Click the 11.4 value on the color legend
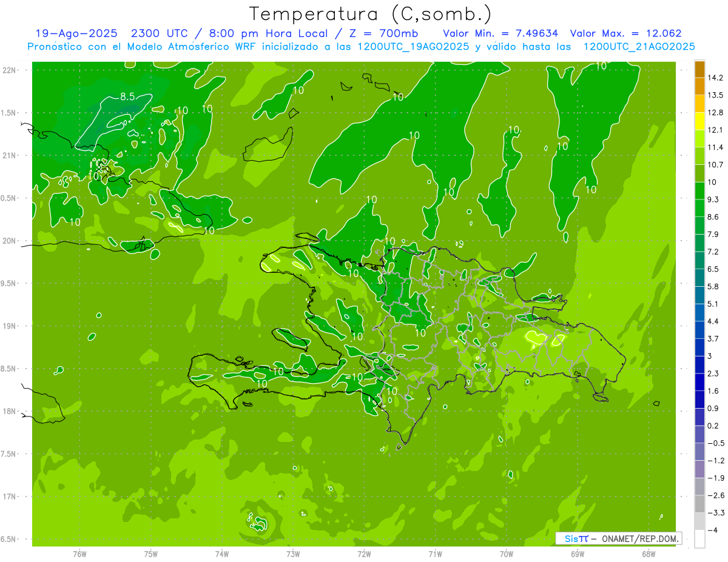Viewport: 728px width, 562px height. (x=716, y=147)
